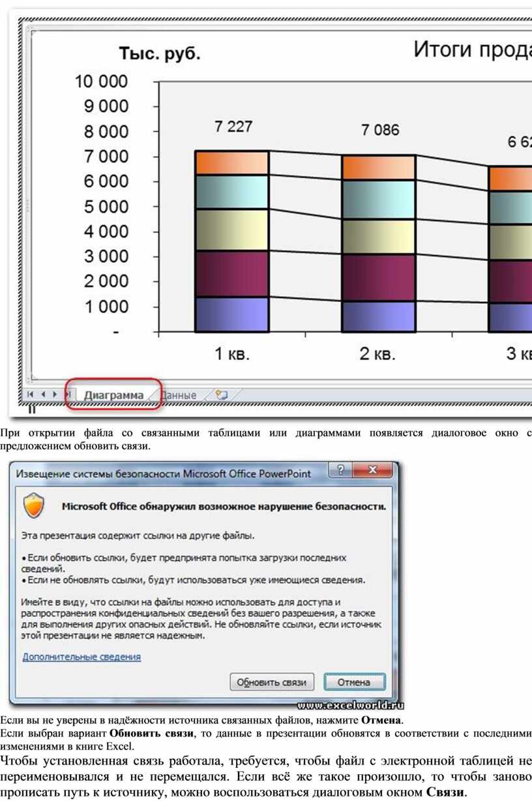The image size is (532, 801).
Task: Click the insert new worksheet icon
Action: (x=222, y=395)
